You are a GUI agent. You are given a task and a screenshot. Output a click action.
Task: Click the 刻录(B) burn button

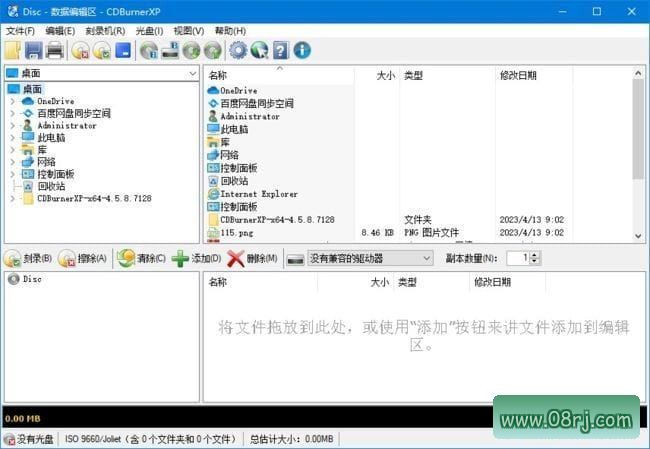(x=28, y=258)
